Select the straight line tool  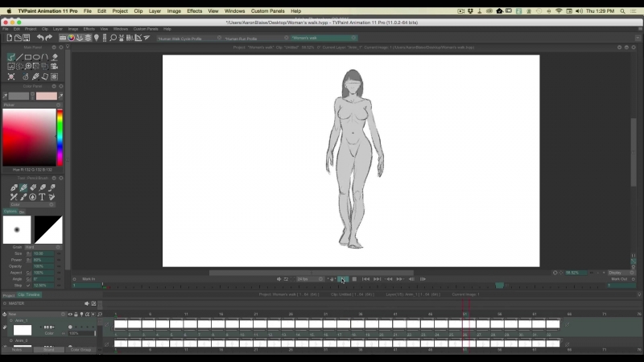[x=19, y=57]
